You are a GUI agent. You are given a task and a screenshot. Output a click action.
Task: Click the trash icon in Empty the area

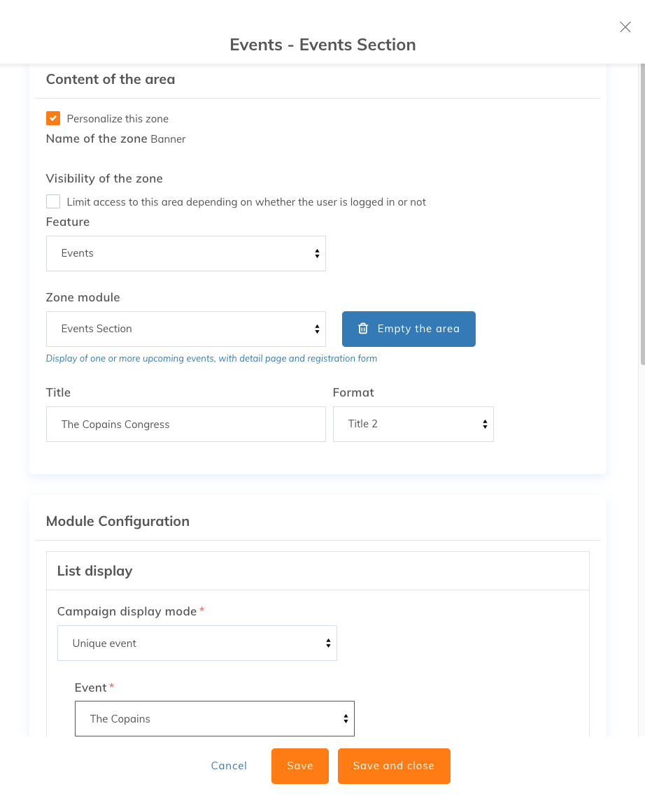(x=362, y=329)
